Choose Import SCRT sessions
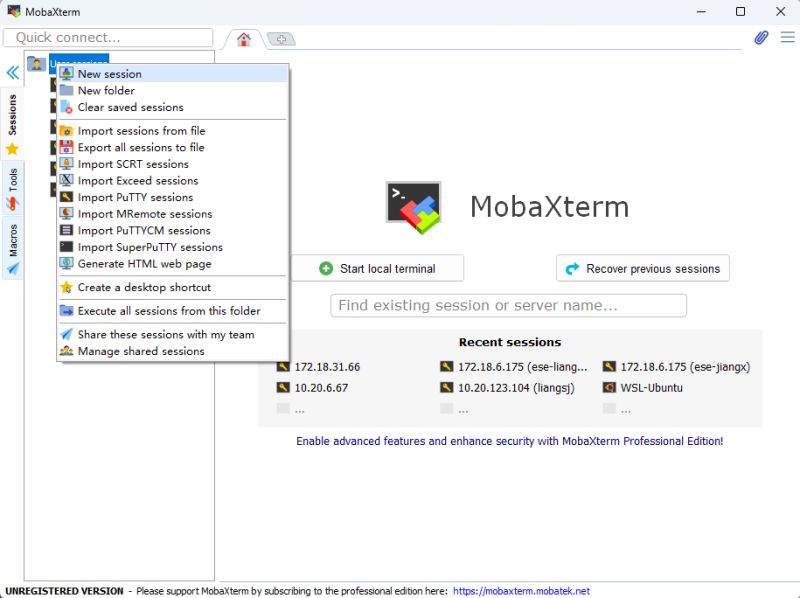 [x=173, y=164]
